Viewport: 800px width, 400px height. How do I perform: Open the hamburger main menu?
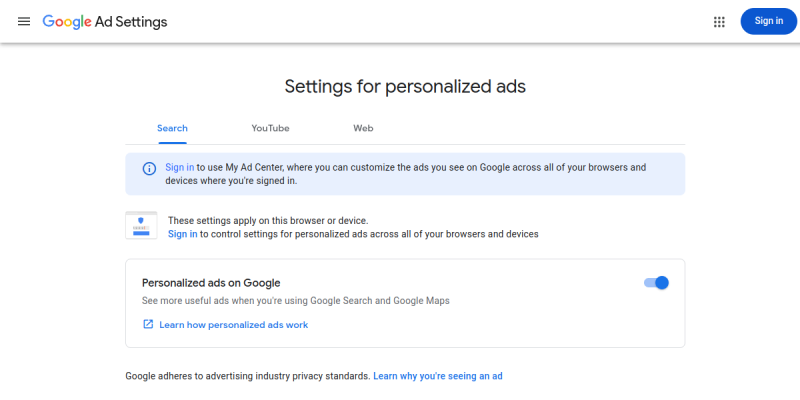pyautogui.click(x=24, y=21)
